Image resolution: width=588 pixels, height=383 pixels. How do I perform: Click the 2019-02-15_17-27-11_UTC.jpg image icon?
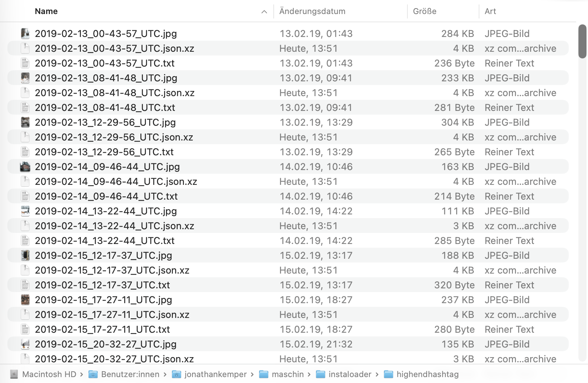click(x=25, y=300)
